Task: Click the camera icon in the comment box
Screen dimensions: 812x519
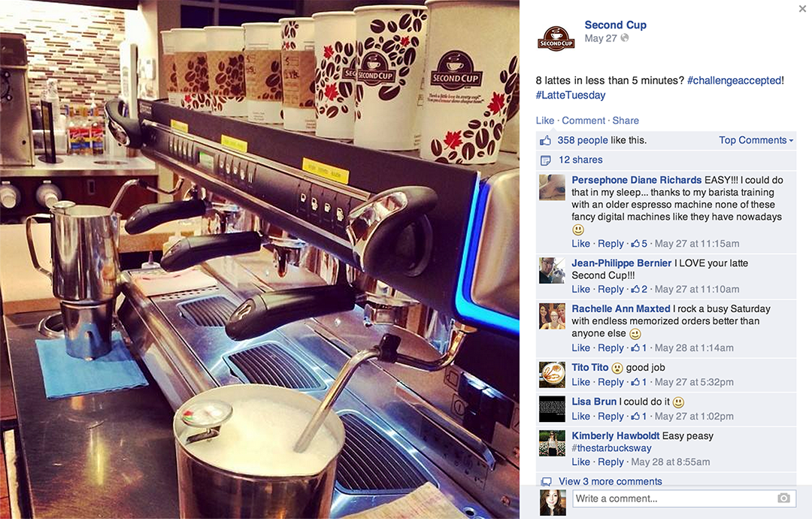Action: 783,498
